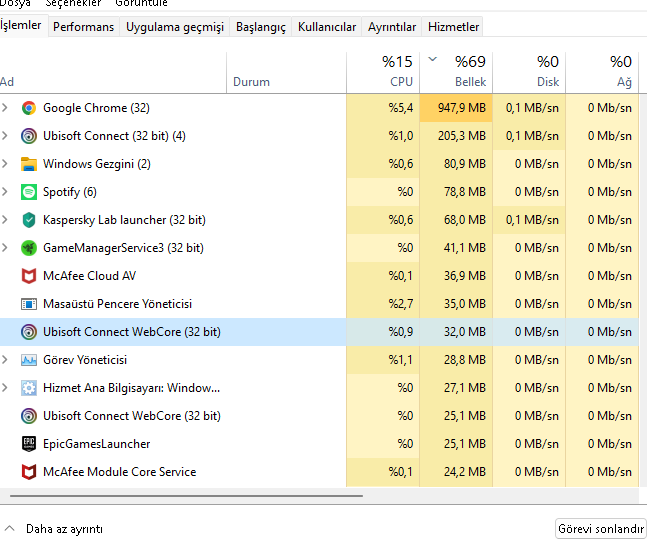
Task: Expand the Görev Yöneticisi row
Action: [5, 360]
